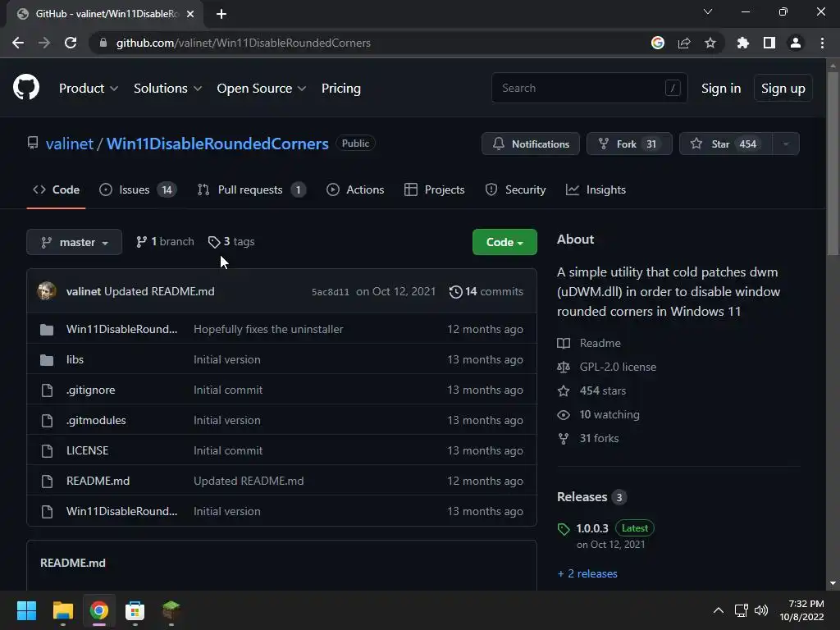
Task: Switch to the Security tab
Action: pos(515,189)
